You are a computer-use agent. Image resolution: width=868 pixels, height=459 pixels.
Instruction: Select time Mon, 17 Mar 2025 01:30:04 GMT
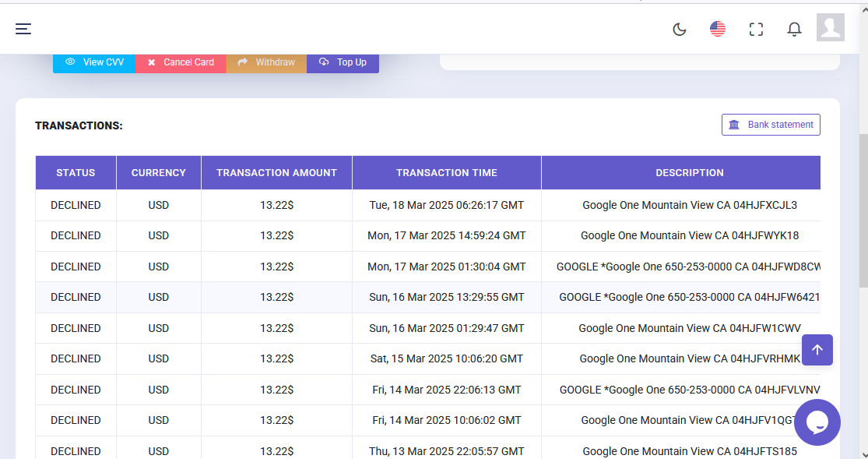coord(447,267)
